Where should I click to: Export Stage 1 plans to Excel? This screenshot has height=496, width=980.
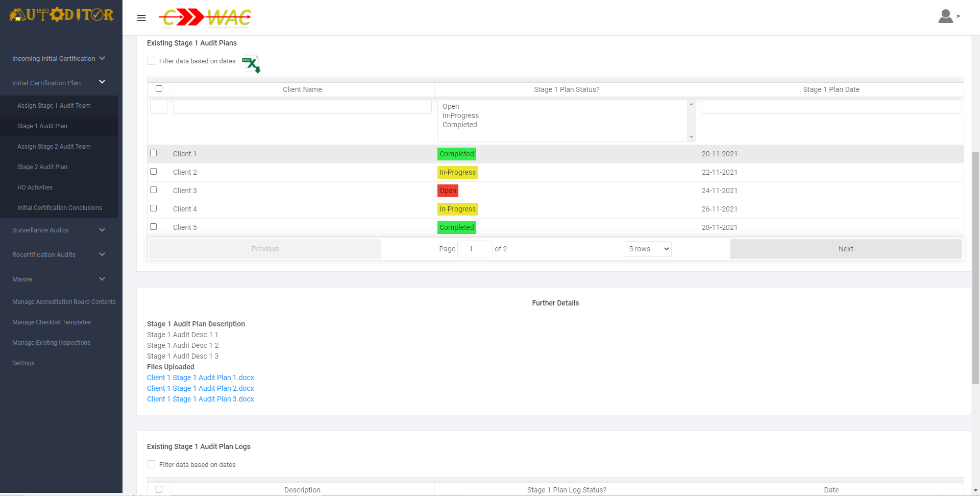pos(251,64)
